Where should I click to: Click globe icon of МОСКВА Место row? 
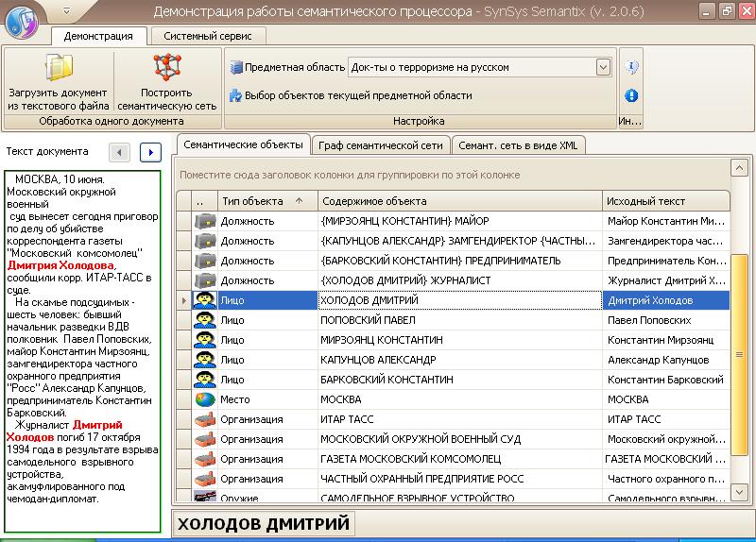click(205, 399)
